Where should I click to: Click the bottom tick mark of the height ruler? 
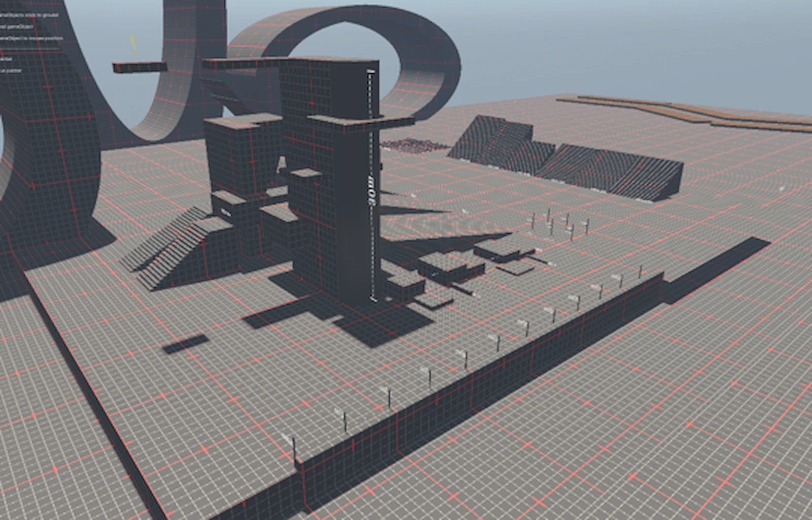coord(373,300)
